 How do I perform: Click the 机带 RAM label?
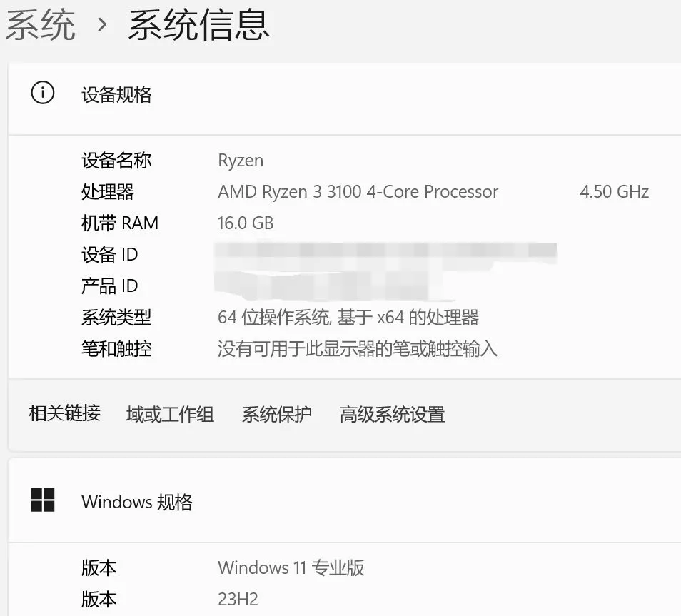tap(120, 223)
